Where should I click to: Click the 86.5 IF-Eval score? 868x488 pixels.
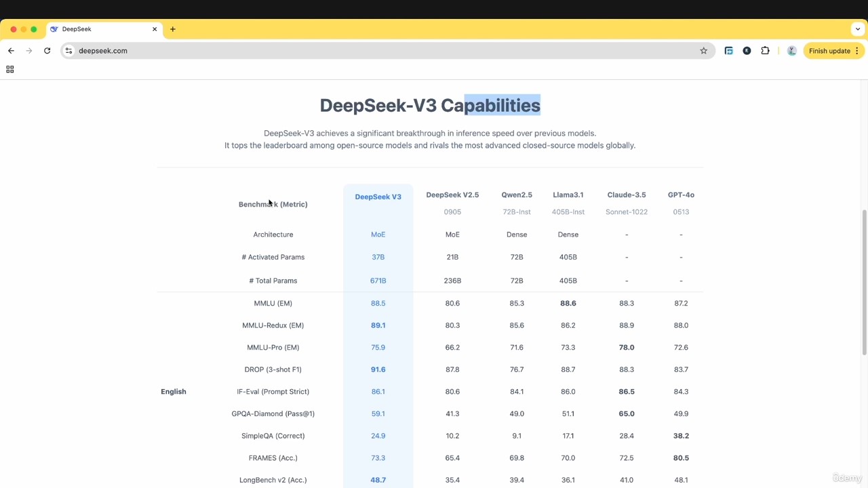coord(627,392)
